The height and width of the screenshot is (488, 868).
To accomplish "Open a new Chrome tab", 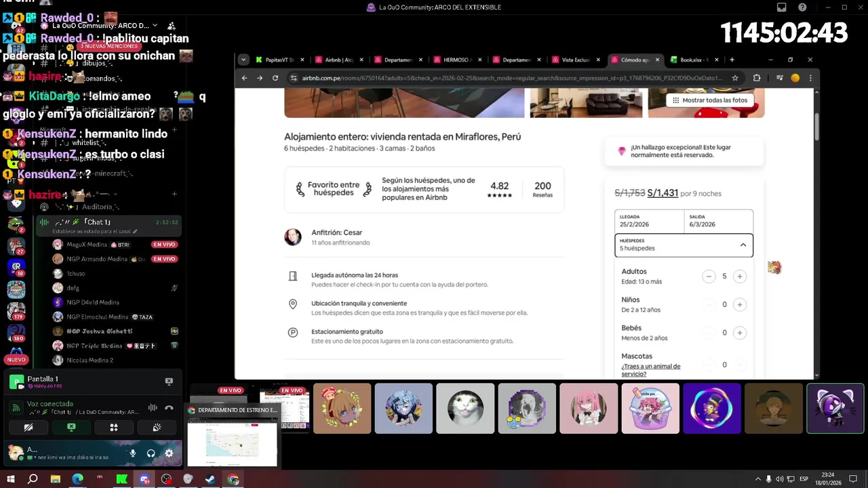I will pos(732,60).
